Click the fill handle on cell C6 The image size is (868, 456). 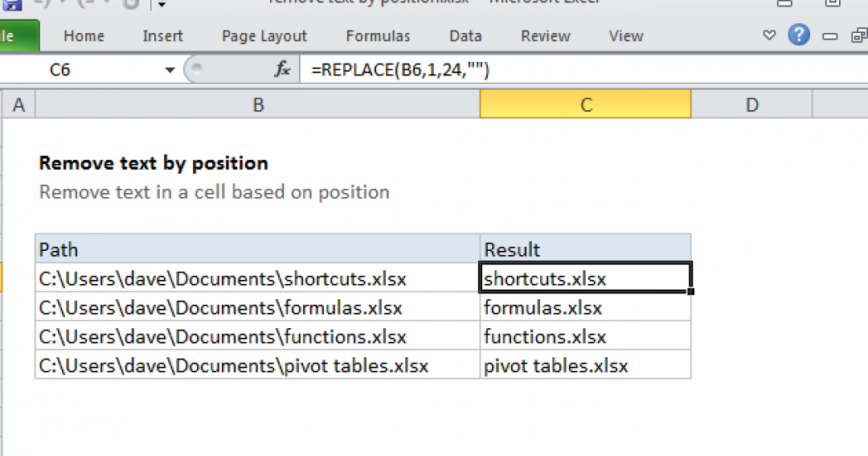(691, 291)
